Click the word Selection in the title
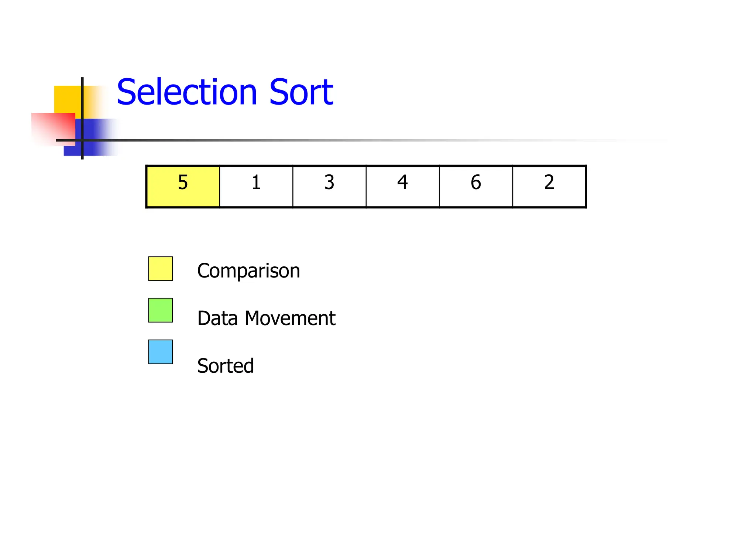Viewport: 756px width, 535px height. [186, 92]
